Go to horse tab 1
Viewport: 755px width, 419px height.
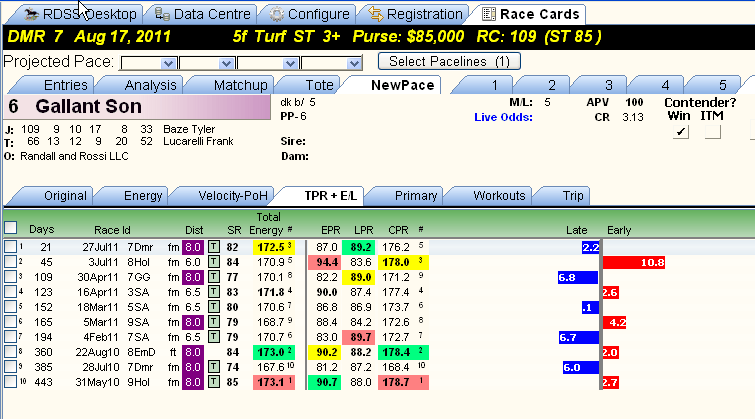[x=485, y=85]
